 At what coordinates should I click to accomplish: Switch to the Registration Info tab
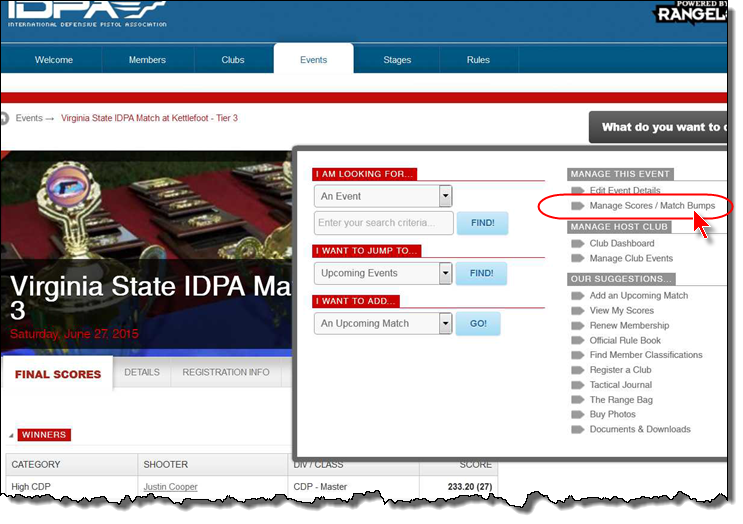pos(226,372)
